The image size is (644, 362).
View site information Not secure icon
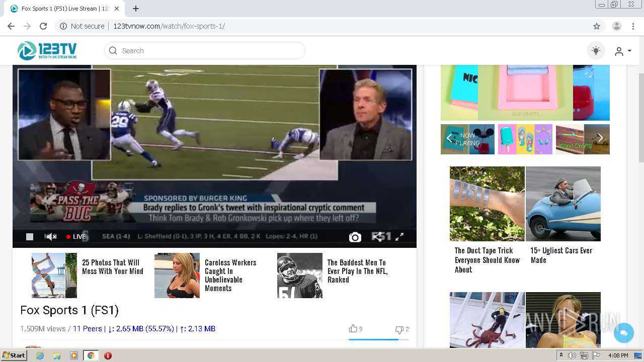[x=63, y=26]
